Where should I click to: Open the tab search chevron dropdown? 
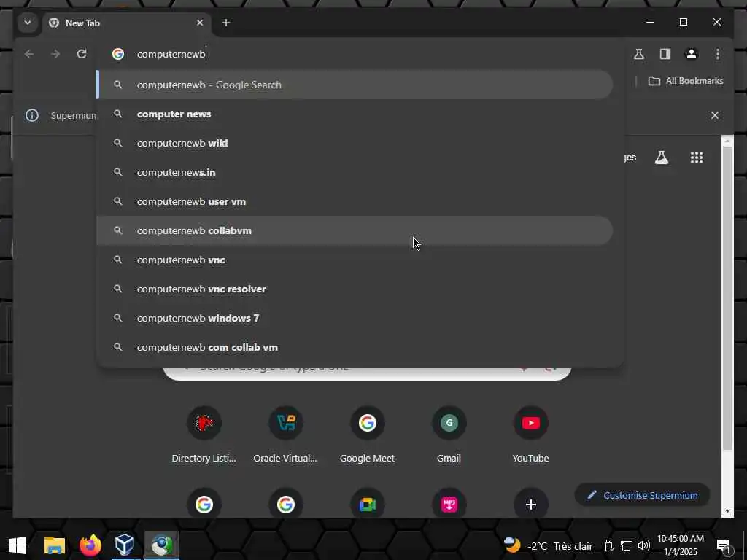pyautogui.click(x=28, y=23)
